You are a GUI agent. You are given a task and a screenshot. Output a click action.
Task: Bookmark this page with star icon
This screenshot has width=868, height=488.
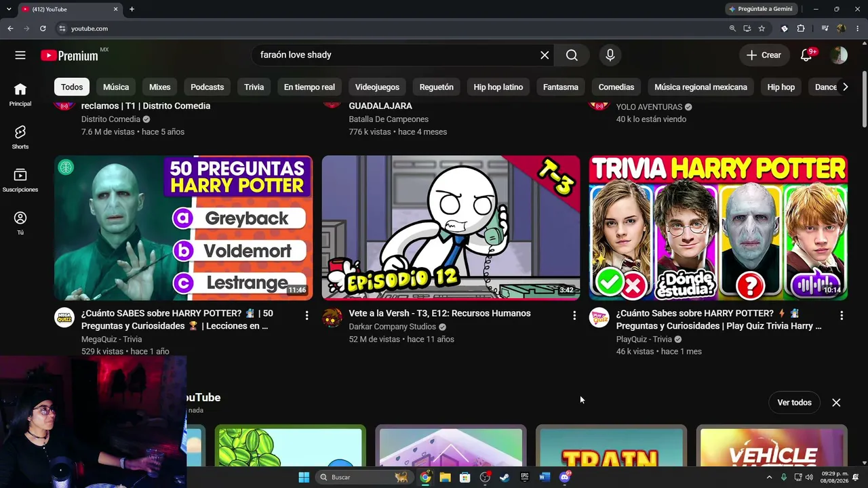pos(762,28)
